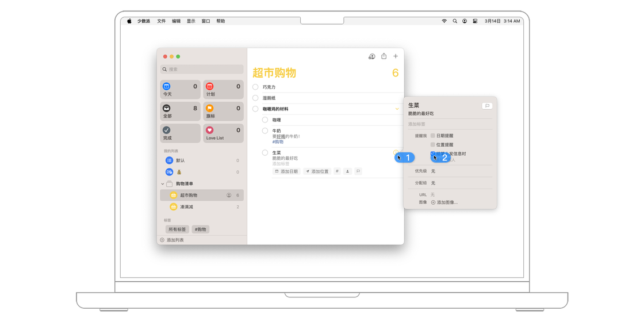Click the 脆脆的最好吃 note in popover
Screen dimensions: 644x322
pos(420,113)
